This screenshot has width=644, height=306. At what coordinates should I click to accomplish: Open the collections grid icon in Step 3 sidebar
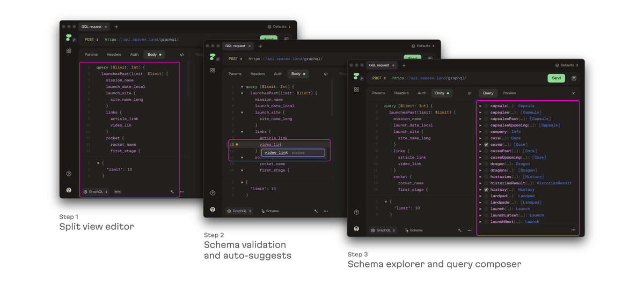tap(356, 89)
